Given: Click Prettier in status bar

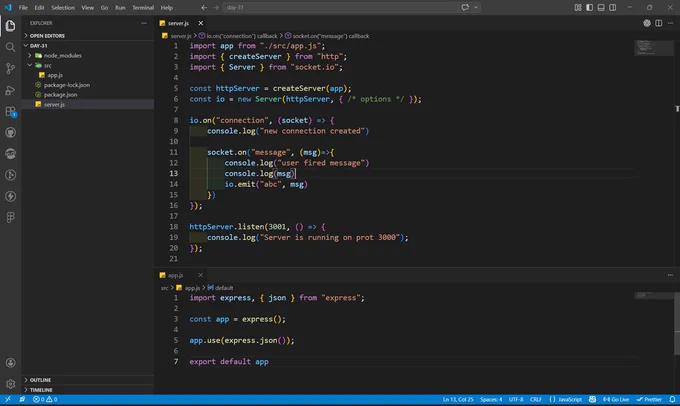Looking at the screenshot, I should (649, 399).
